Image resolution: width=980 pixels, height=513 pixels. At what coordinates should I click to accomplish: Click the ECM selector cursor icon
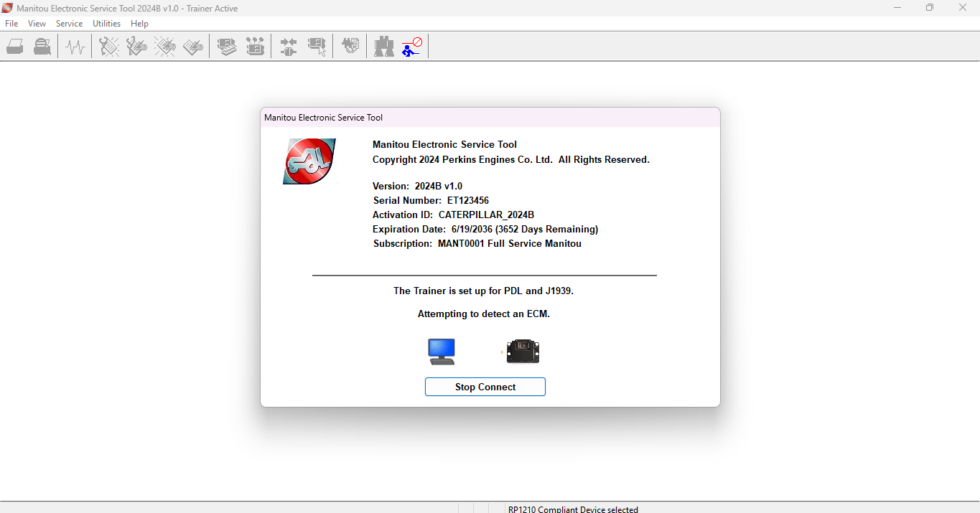pyautogui.click(x=317, y=47)
